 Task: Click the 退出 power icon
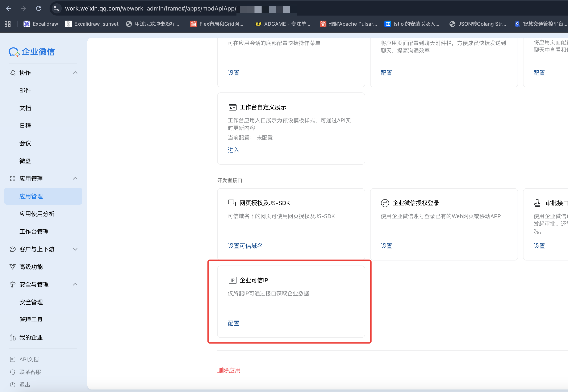[13, 384]
